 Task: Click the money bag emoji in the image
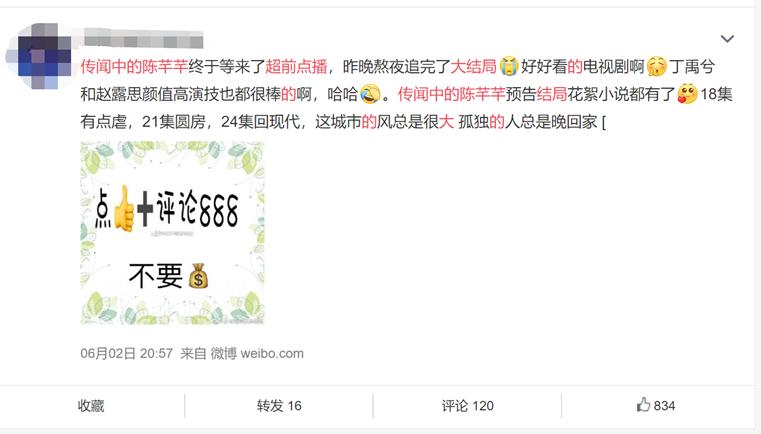tap(198, 275)
